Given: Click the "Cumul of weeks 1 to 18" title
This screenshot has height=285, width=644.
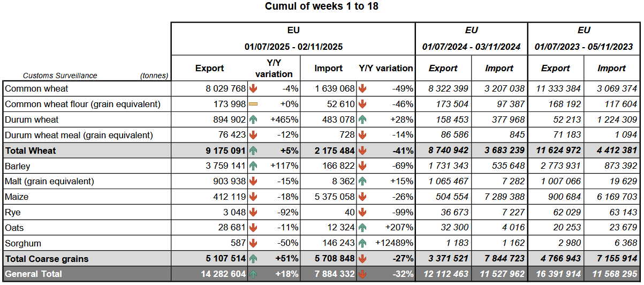Looking at the screenshot, I should pos(322,6).
